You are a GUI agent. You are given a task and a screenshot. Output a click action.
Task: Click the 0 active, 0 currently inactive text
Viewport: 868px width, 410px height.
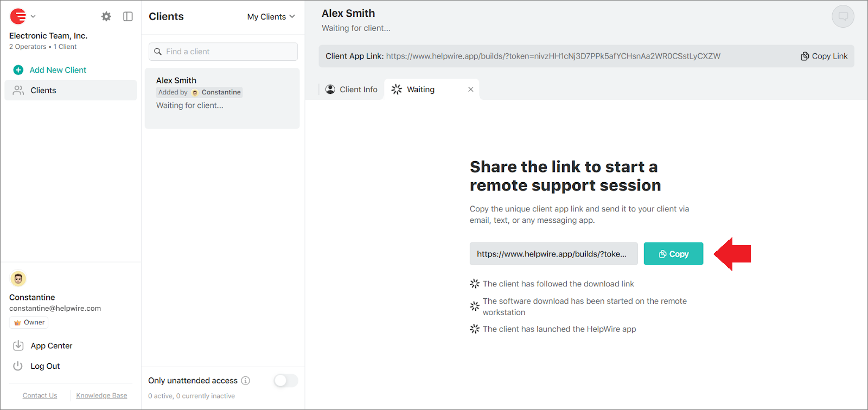coord(192,396)
